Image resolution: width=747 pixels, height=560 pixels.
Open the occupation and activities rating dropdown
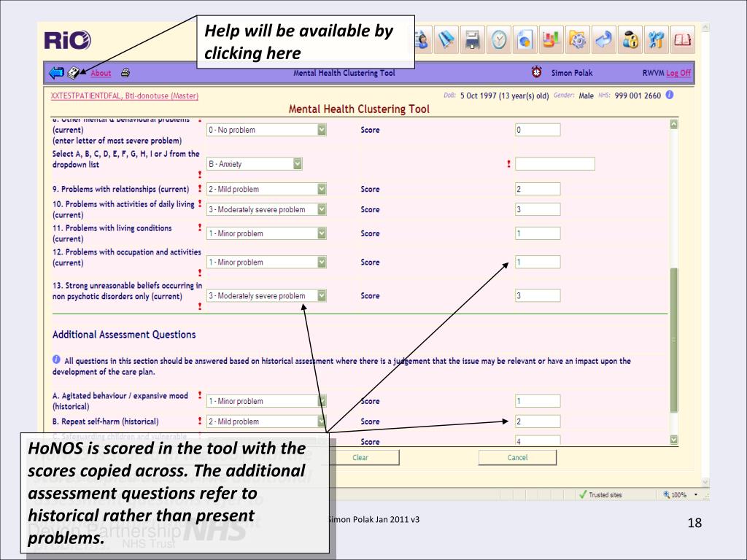[x=266, y=262]
